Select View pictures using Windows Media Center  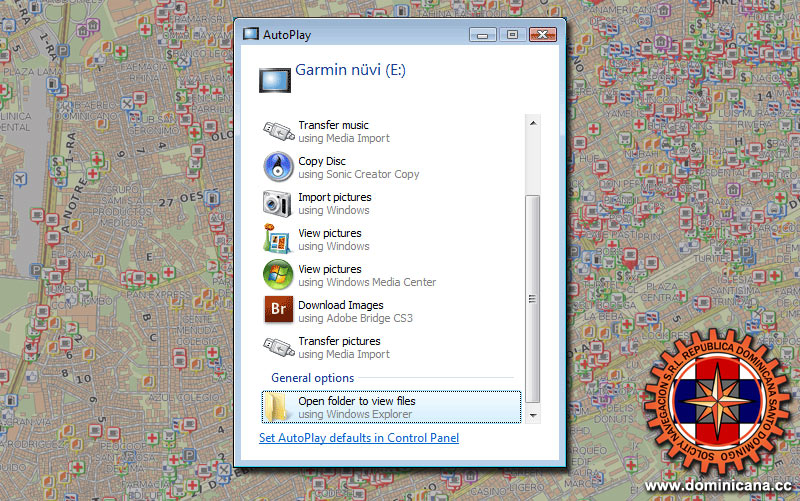pos(392,275)
